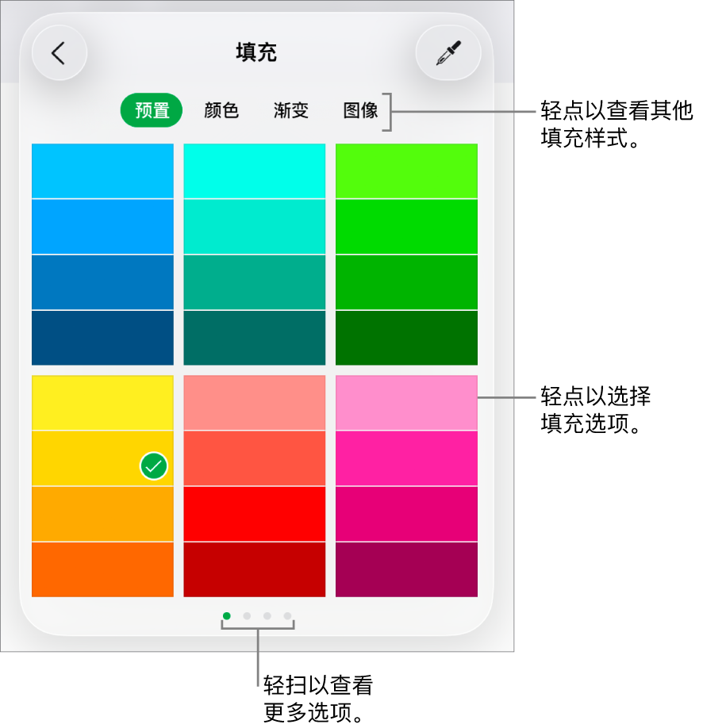703x728 pixels.
Task: Select the light cyan swatch in top row
Action: (254, 170)
